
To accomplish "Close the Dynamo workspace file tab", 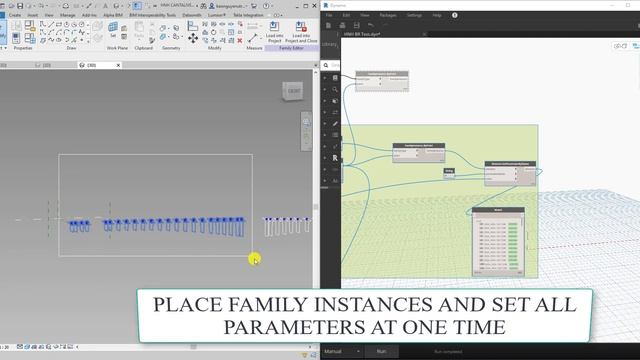I will [x=424, y=34].
